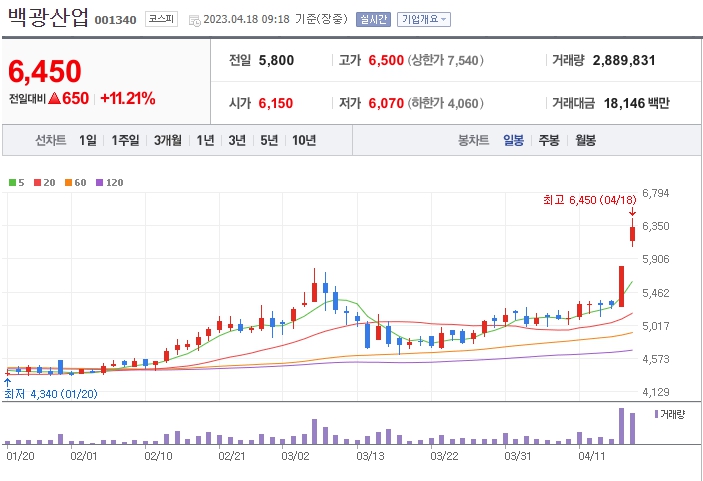Click the green 5-day moving average legend
The width and height of the screenshot is (703, 481).
(x=17, y=182)
